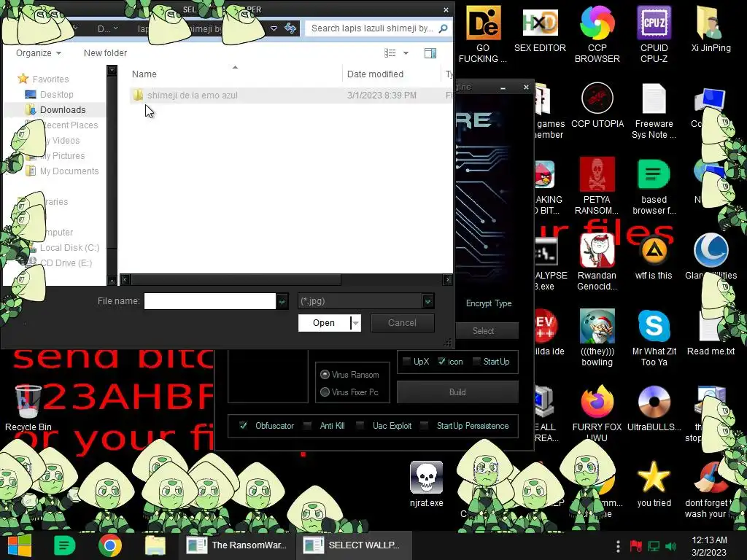Open the Organize dropdown menu

39,52
